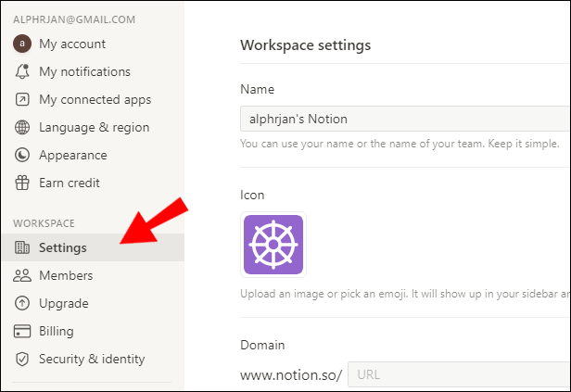This screenshot has height=392, width=571.
Task: Click the account avatar icon
Action: tap(22, 44)
